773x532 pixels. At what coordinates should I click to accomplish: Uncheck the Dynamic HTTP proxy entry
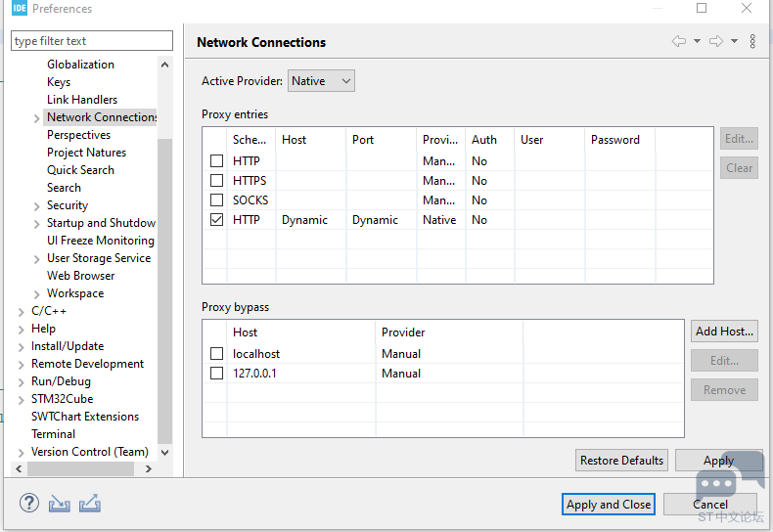click(x=217, y=220)
